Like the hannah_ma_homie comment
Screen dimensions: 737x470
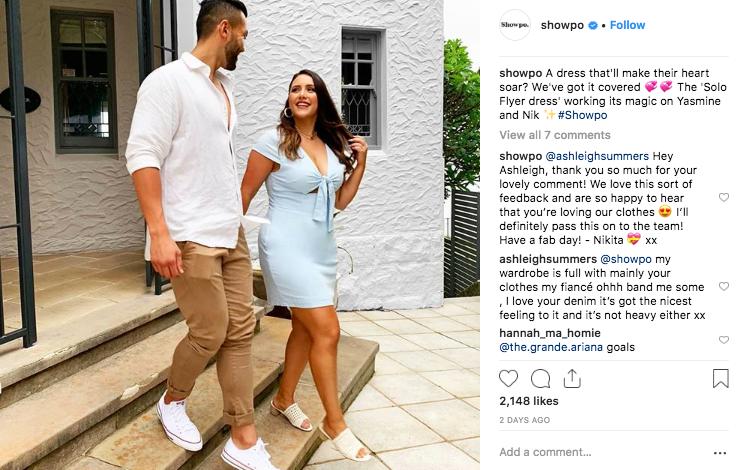coord(724,340)
